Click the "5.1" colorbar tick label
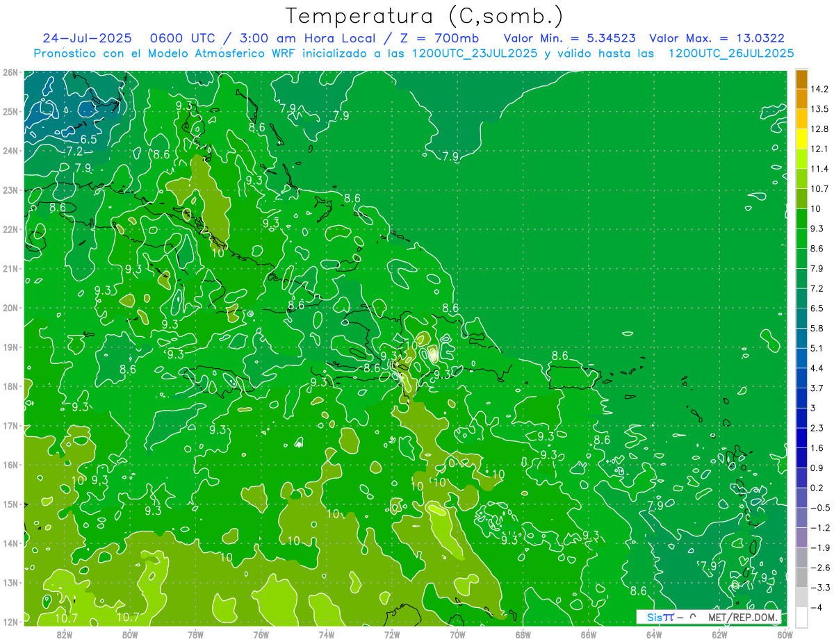The width and height of the screenshot is (834, 644). click(x=817, y=348)
